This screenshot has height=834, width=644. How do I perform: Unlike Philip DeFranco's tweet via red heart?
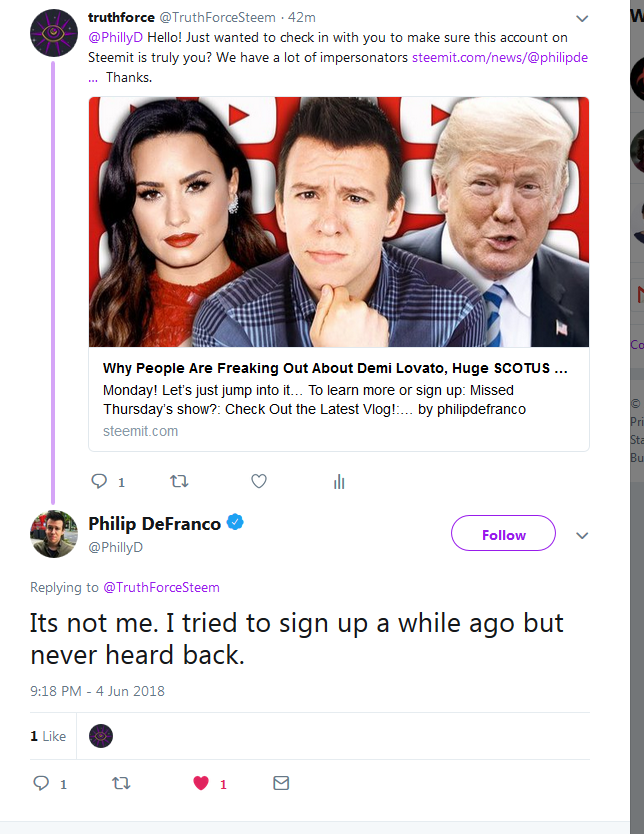[x=201, y=784]
